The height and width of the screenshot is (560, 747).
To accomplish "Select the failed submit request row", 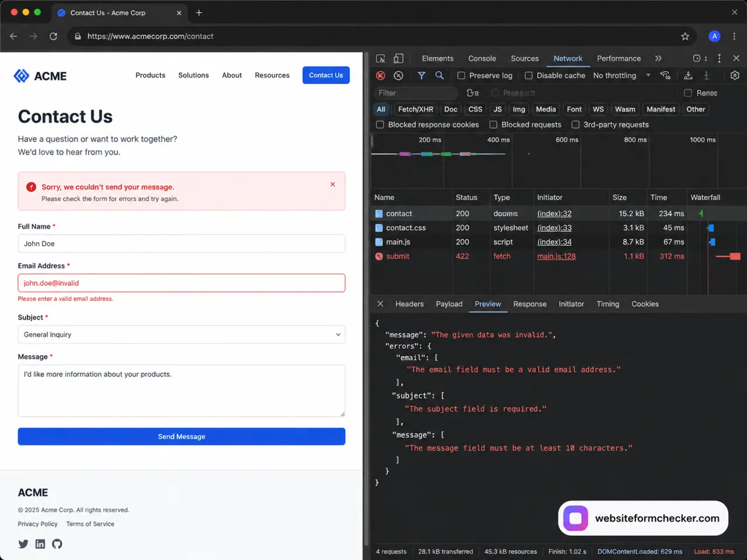I will tap(558, 256).
